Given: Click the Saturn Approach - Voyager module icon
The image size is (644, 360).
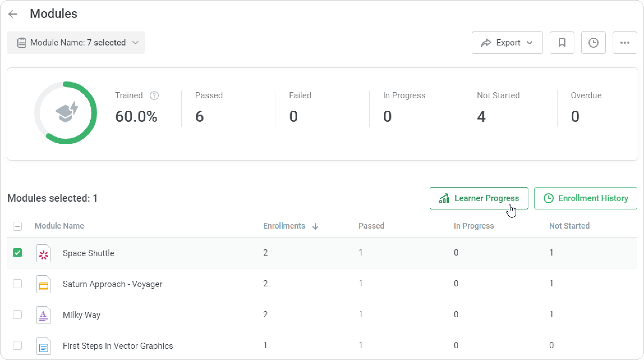Looking at the screenshot, I should pyautogui.click(x=44, y=284).
